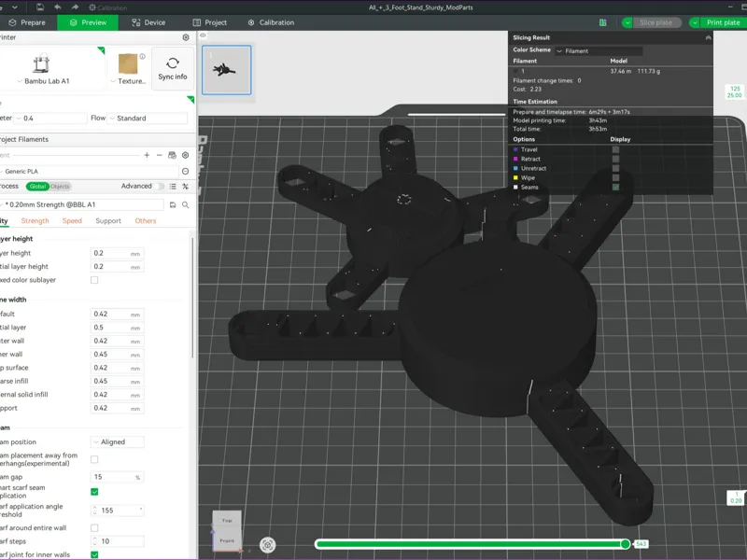Viewport: 747px width, 560px height.
Task: Click the undo arrow in the title bar
Action: (58, 7)
